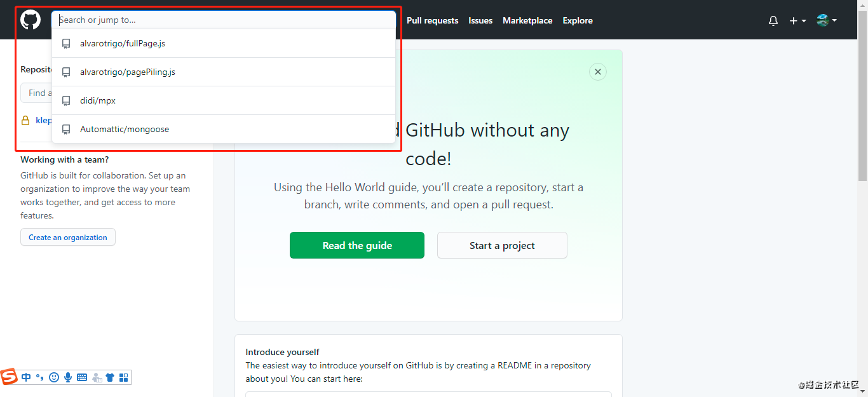868x397 pixels.
Task: Open the Sogou emoji smiley panel
Action: pos(54,377)
